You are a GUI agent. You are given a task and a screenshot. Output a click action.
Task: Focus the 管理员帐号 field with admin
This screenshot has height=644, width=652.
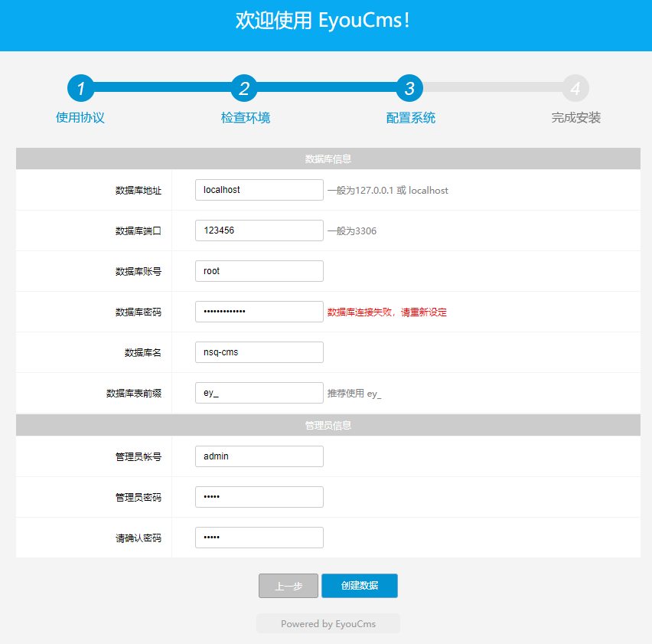coord(259,456)
